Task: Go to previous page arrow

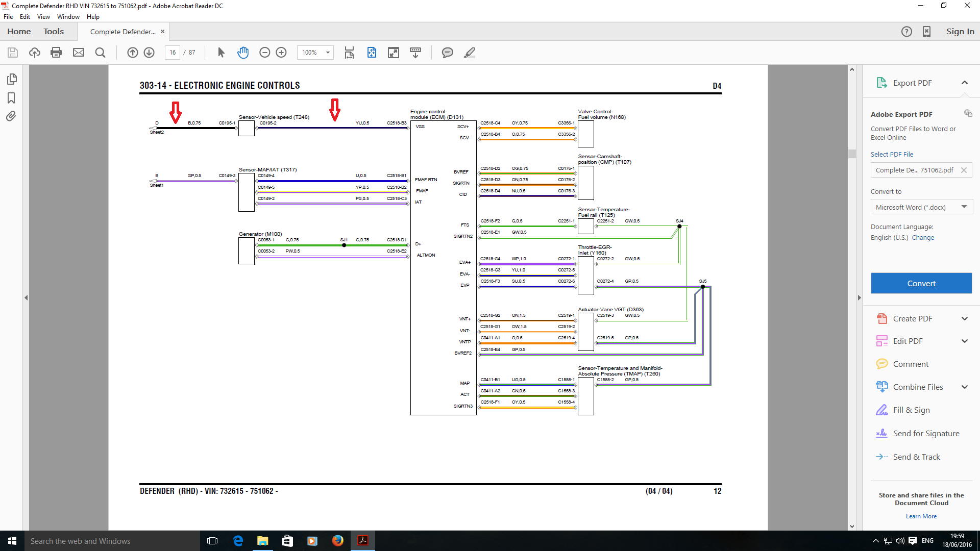Action: tap(132, 53)
